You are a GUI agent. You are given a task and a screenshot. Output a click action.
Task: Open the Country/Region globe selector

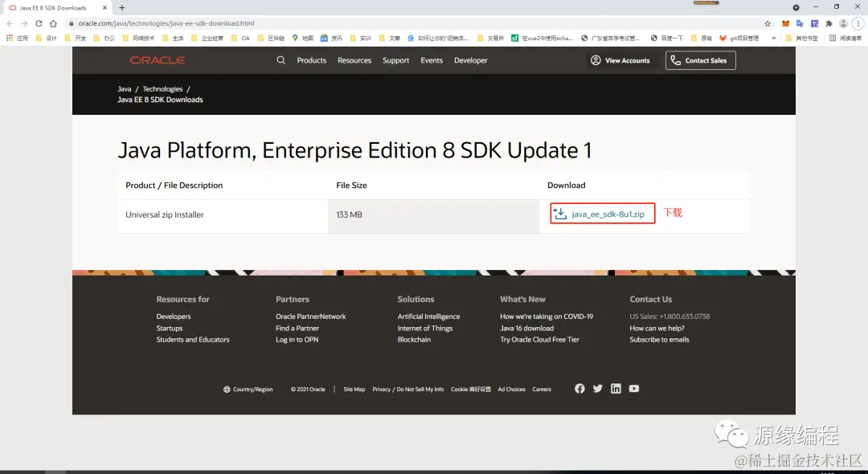pyautogui.click(x=248, y=390)
